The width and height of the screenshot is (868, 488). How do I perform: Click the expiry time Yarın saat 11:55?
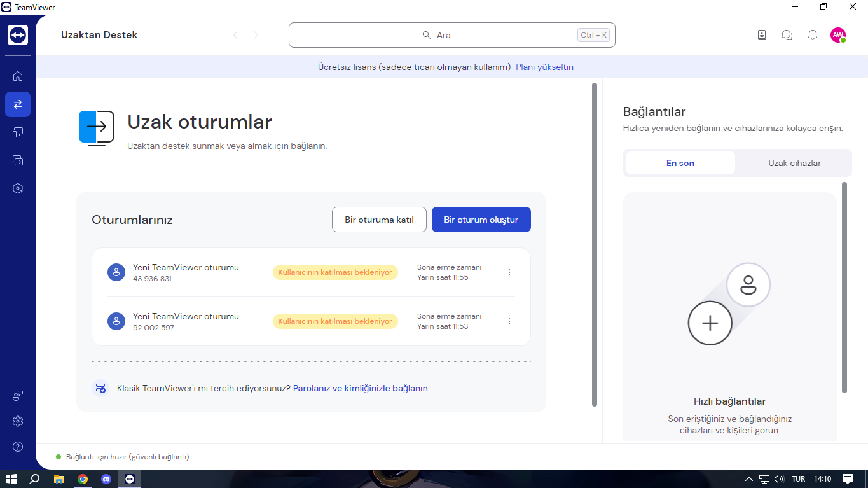[x=443, y=277]
